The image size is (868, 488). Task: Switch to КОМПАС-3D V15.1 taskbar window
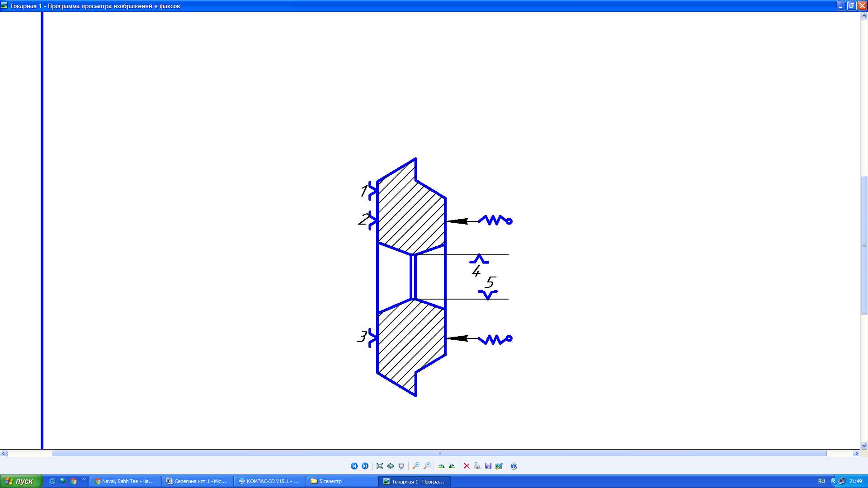pyautogui.click(x=270, y=481)
